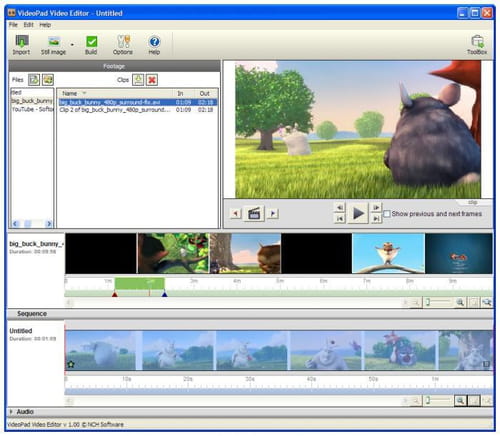500x436 pixels.
Task: Click the red set-in-point arrow button
Action: pos(235,213)
